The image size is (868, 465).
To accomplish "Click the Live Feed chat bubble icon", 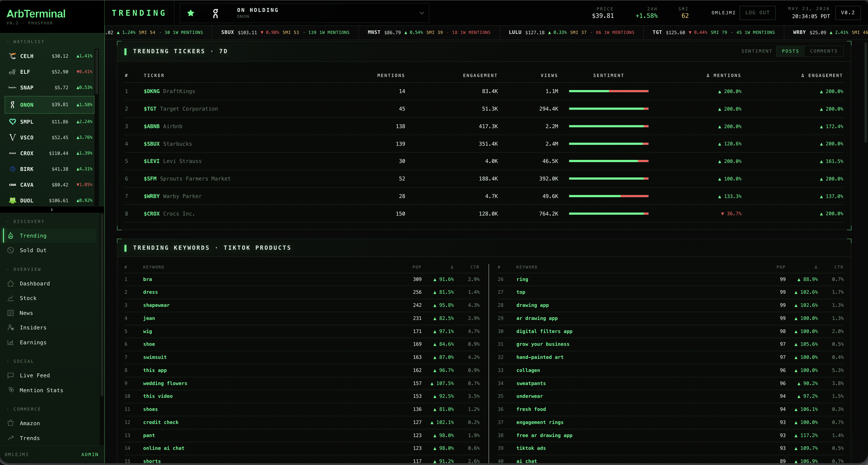I will (x=11, y=375).
